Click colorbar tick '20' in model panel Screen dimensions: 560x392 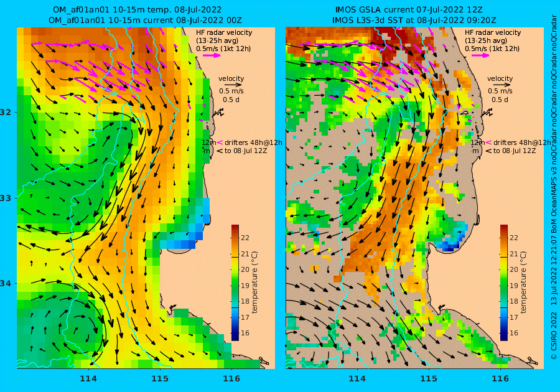point(245,269)
